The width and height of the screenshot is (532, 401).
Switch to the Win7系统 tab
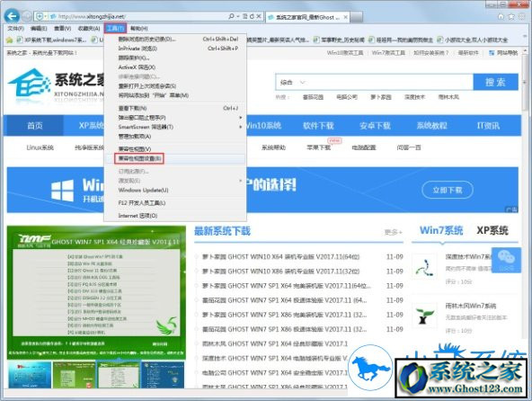tap(441, 230)
